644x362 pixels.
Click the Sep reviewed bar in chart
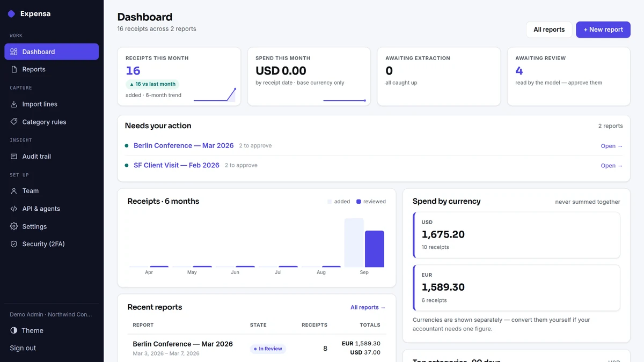(375, 249)
